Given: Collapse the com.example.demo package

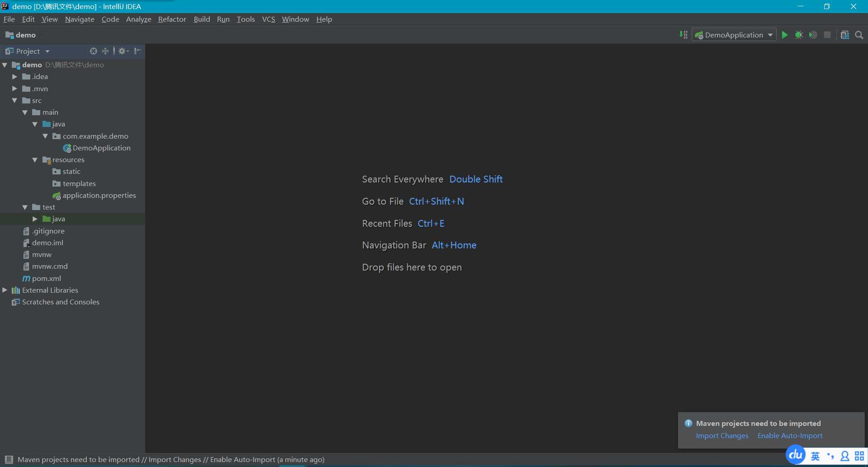Looking at the screenshot, I should 45,136.
